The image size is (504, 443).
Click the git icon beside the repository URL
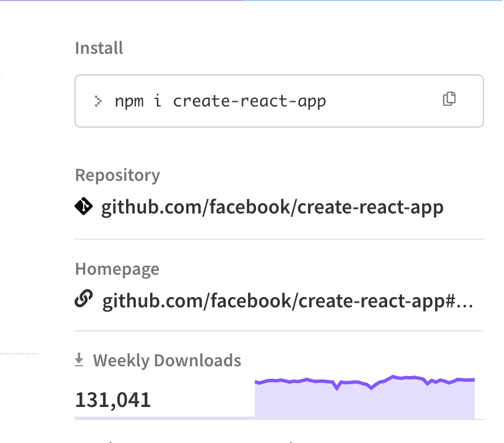coord(84,207)
